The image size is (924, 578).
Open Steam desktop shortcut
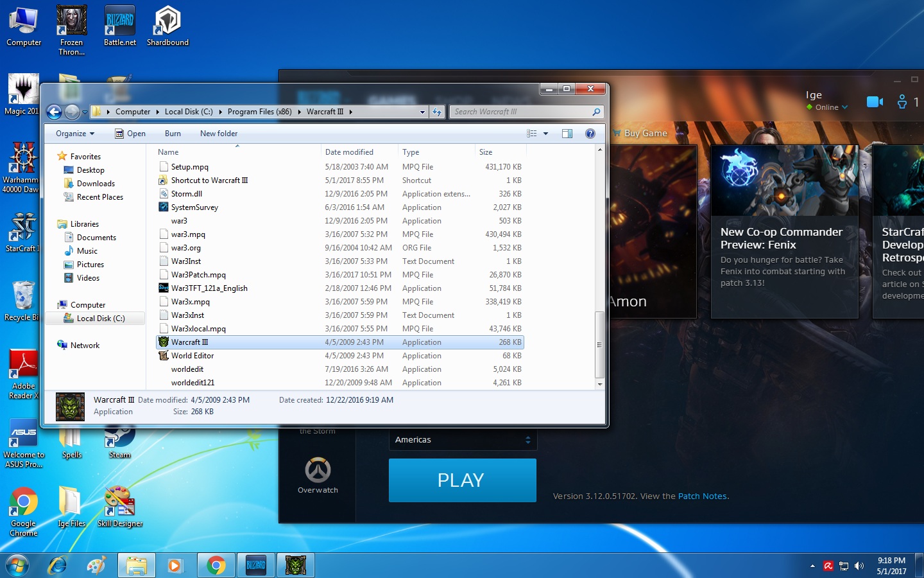[x=120, y=442]
